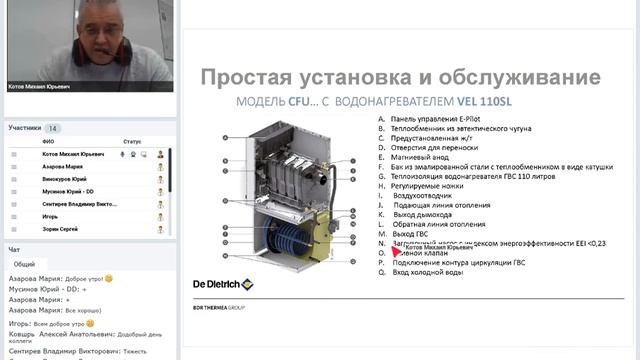Click chat message 'Всем доброе утро' from Игорь
The width and height of the screenshot is (640, 360).
pyautogui.click(x=51, y=324)
